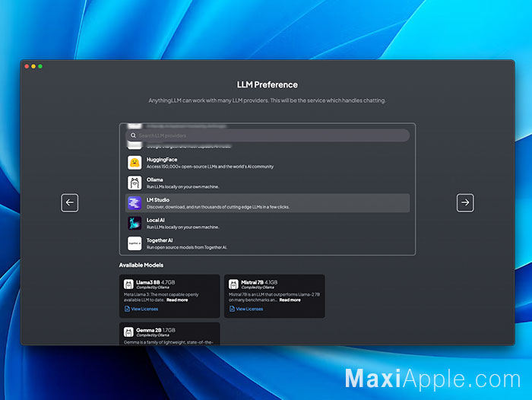Read more about Mistral 7B
Screen dimensions: 532x400
(290, 300)
